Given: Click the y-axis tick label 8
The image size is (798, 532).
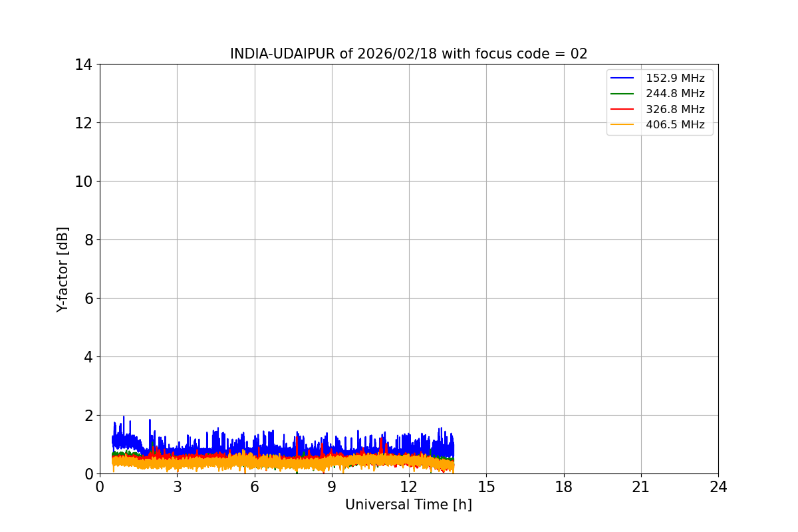Looking at the screenshot, I should [x=87, y=240].
